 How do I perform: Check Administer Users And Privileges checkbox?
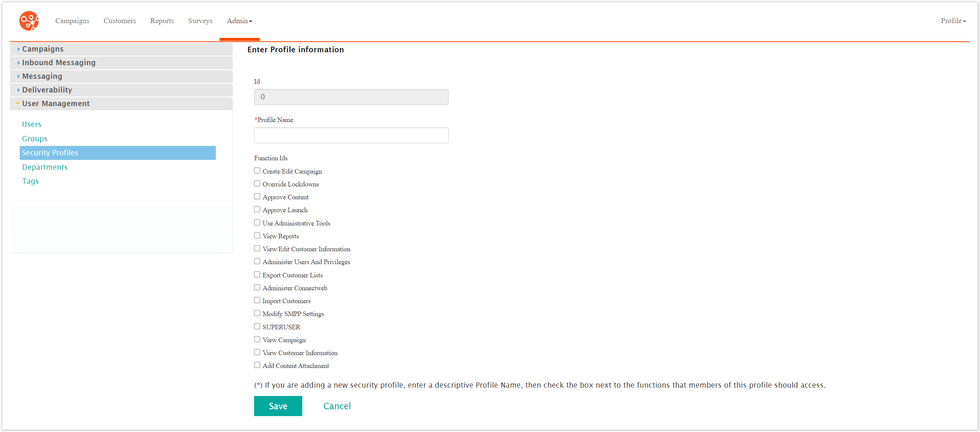click(x=257, y=261)
